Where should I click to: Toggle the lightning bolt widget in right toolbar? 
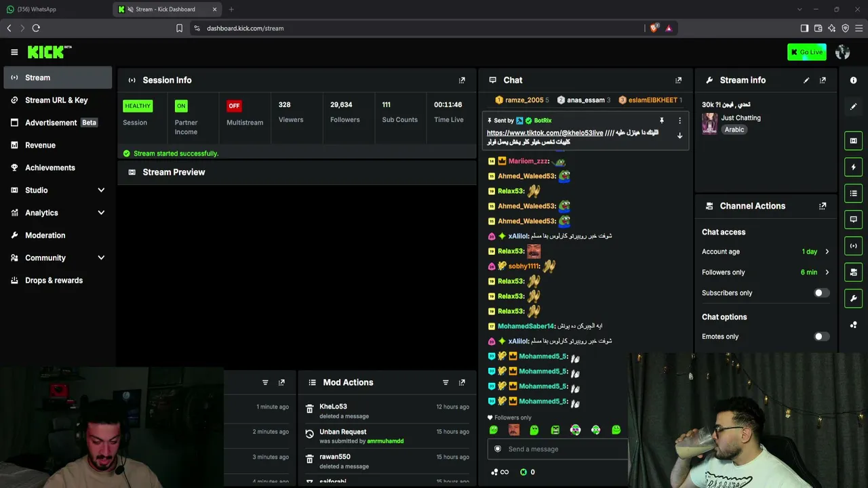tap(853, 167)
